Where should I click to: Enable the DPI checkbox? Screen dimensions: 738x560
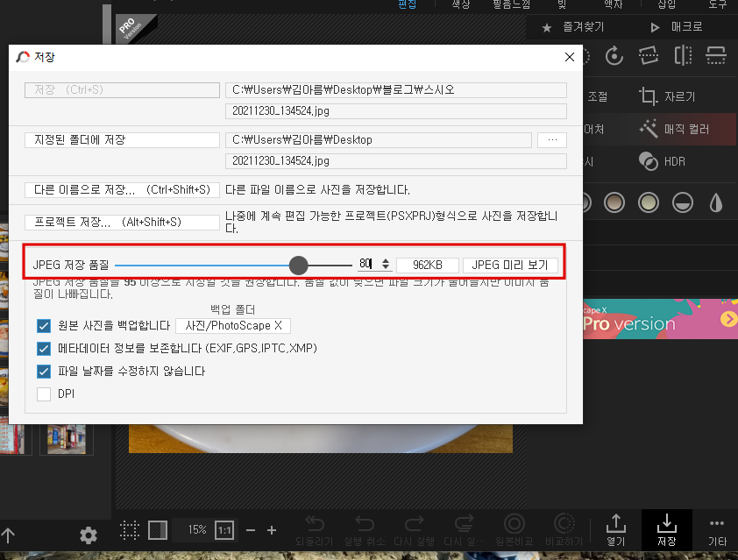(x=43, y=393)
